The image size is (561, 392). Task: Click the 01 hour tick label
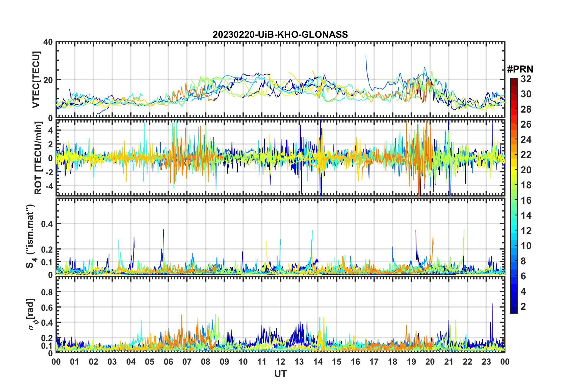pyautogui.click(x=75, y=362)
